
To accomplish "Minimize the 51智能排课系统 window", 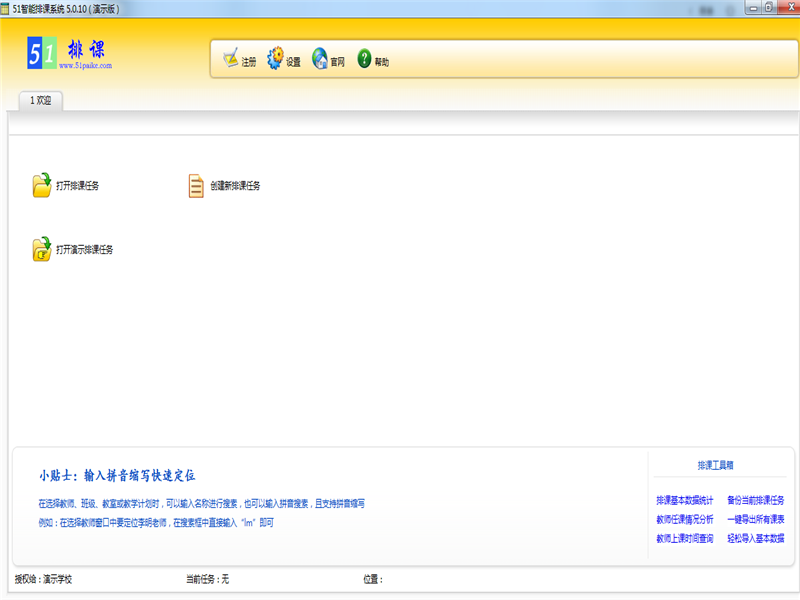I will click(753, 8).
